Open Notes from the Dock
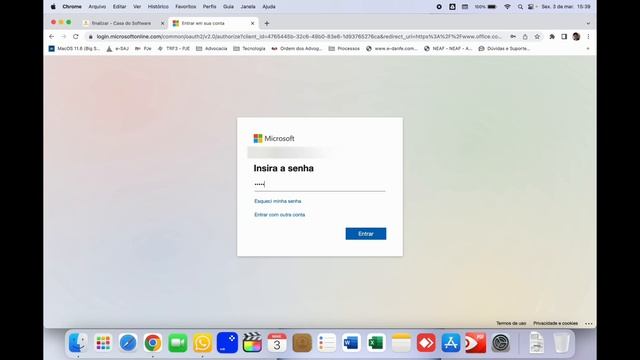This screenshot has height=360, width=640. coord(401,343)
